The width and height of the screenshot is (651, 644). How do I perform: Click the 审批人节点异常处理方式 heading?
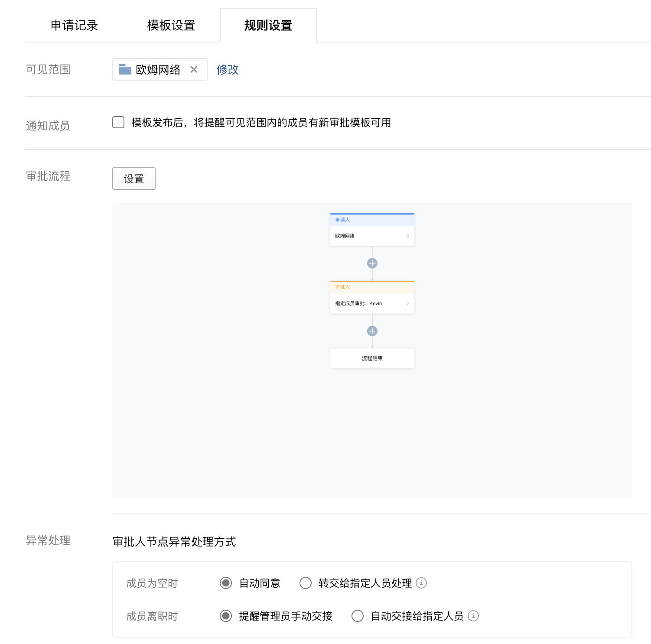(174, 542)
